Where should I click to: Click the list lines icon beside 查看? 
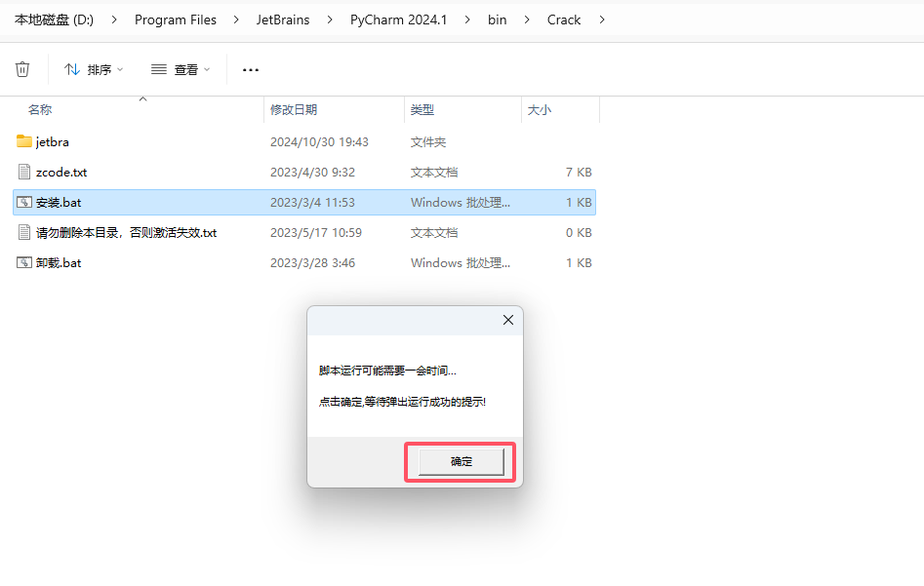point(158,69)
